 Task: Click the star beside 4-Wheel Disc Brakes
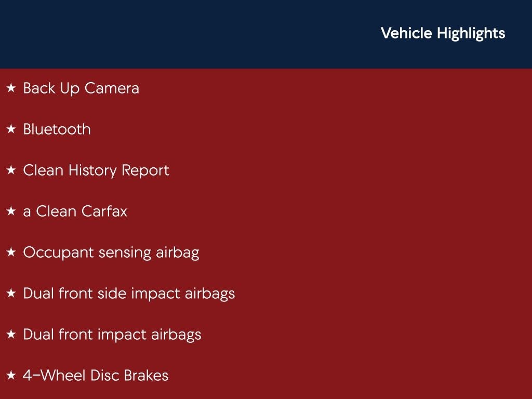point(11,376)
